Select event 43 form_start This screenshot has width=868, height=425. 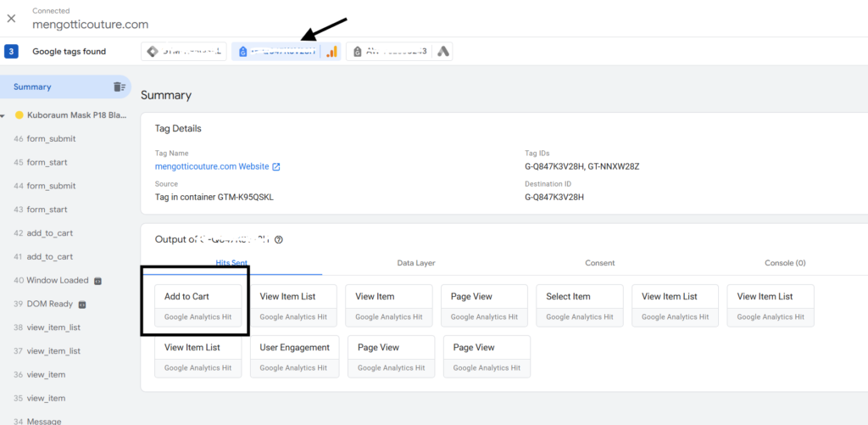click(40, 210)
